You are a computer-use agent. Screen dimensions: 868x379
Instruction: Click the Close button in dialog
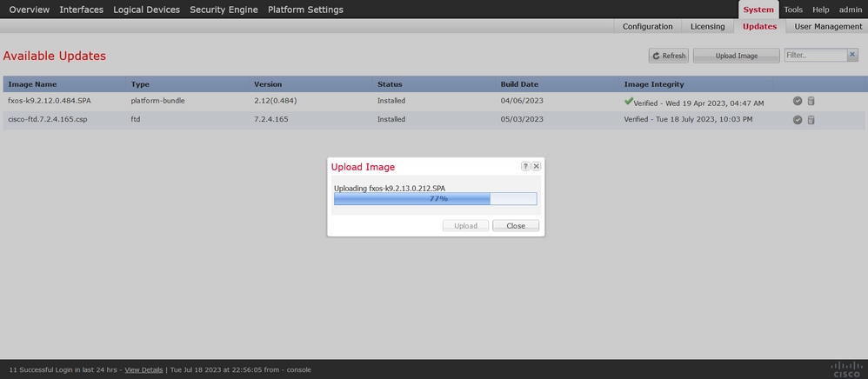[516, 226]
